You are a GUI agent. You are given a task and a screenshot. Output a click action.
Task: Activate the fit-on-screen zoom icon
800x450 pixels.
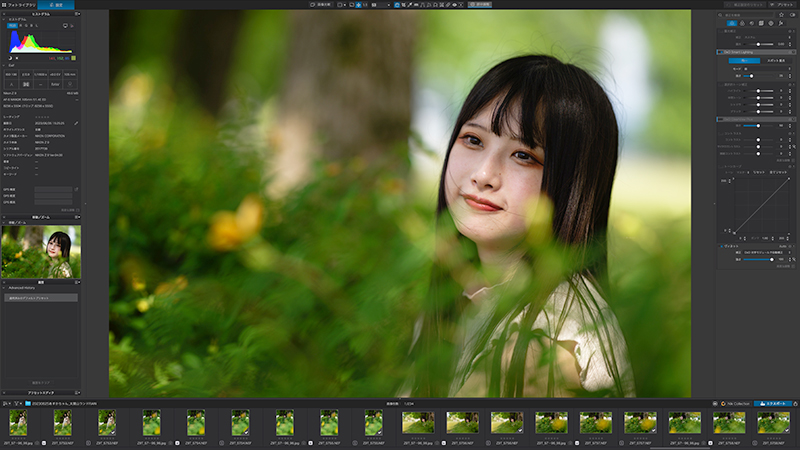point(358,5)
